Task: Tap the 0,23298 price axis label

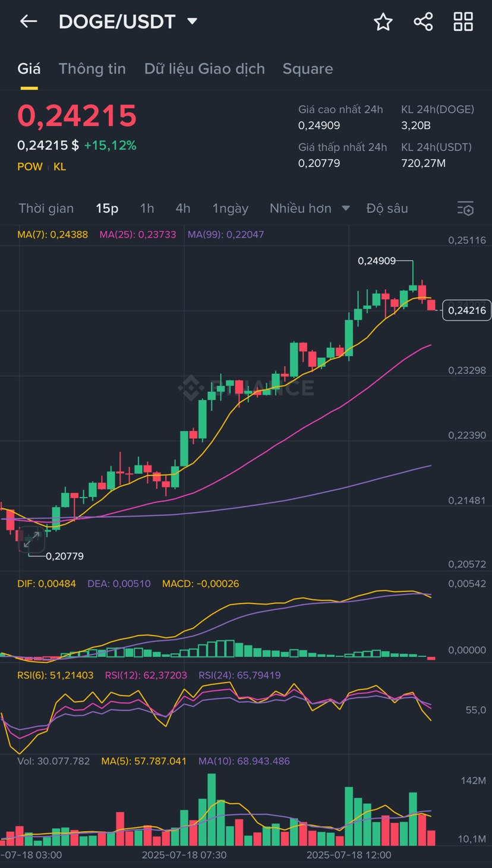Action: coord(467,370)
